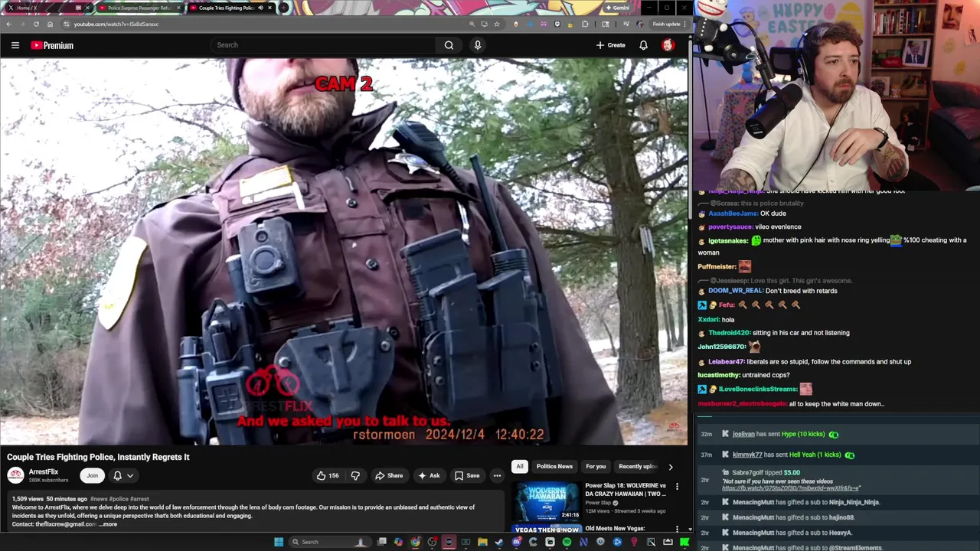Click chat username igotasnakes
The height and width of the screenshot is (551, 980).
(x=727, y=241)
